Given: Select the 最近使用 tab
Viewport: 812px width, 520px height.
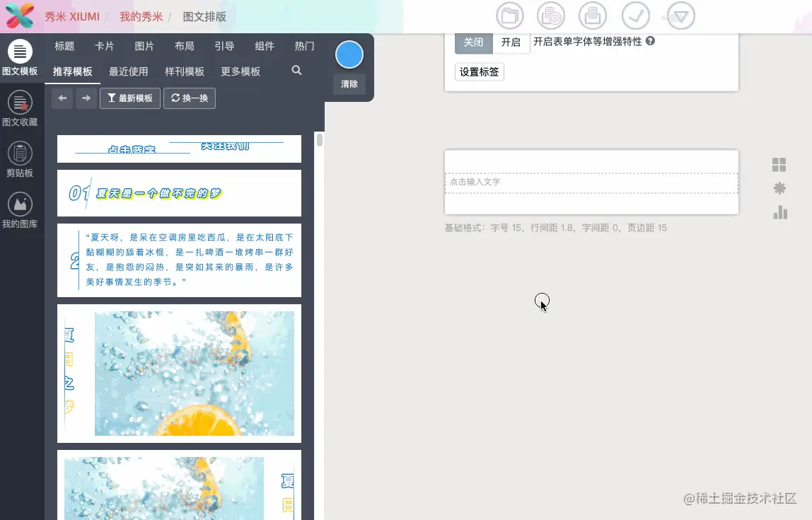Looking at the screenshot, I should coord(129,71).
